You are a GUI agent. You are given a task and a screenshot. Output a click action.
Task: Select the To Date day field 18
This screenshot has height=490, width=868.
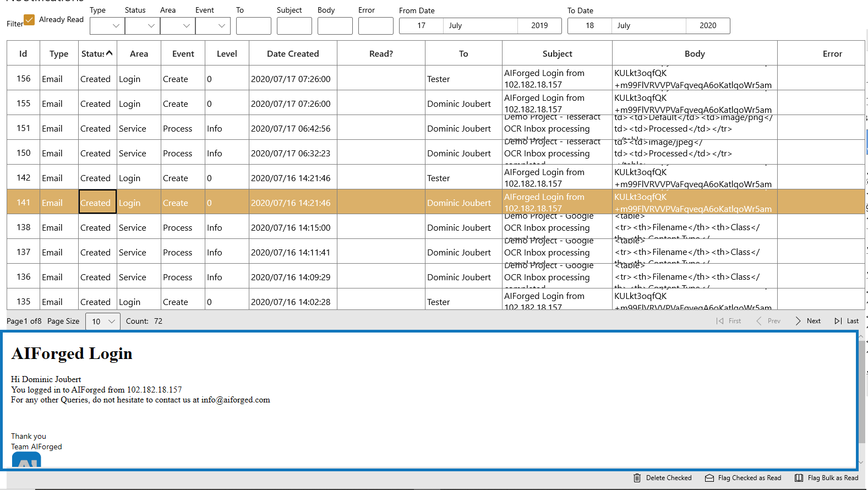[590, 26]
